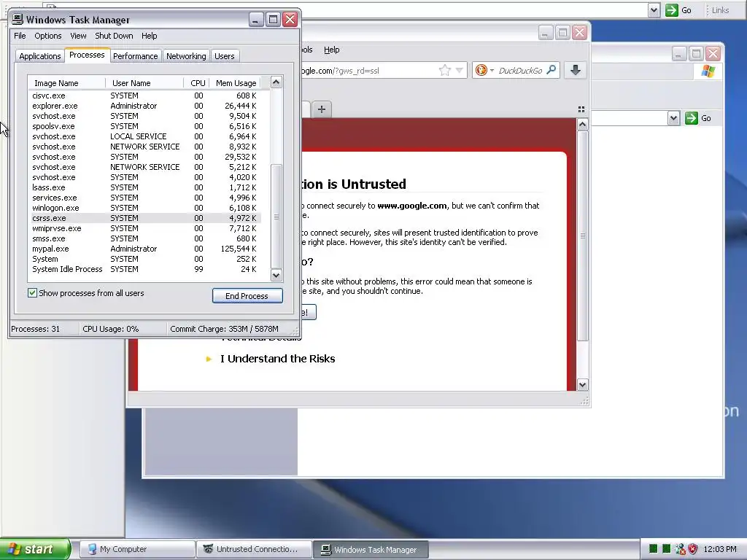Switch to the Users tab

click(225, 56)
